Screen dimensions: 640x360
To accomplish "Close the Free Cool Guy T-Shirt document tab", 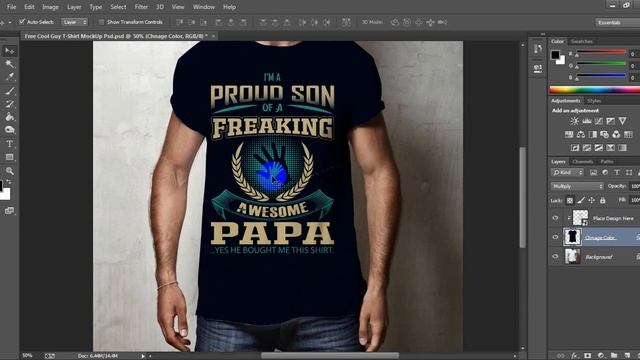I will tap(213, 36).
